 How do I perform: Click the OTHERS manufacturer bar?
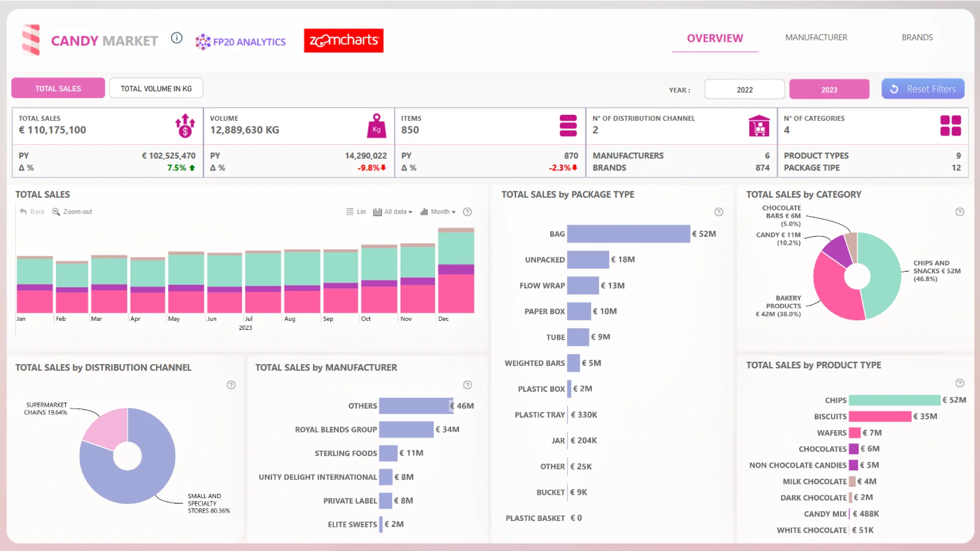point(416,406)
